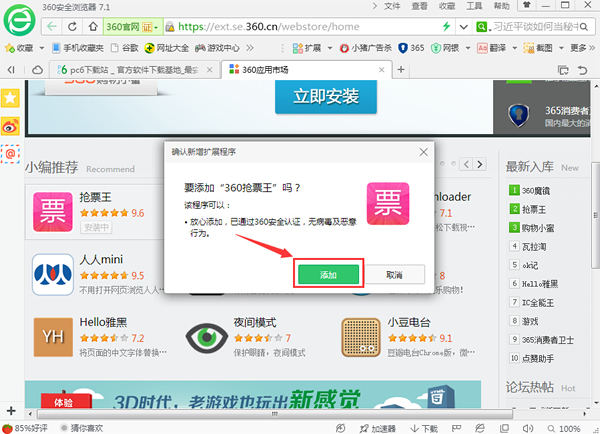Click the yellow star favorites sidebar icon
600x434 pixels.
[x=9, y=97]
